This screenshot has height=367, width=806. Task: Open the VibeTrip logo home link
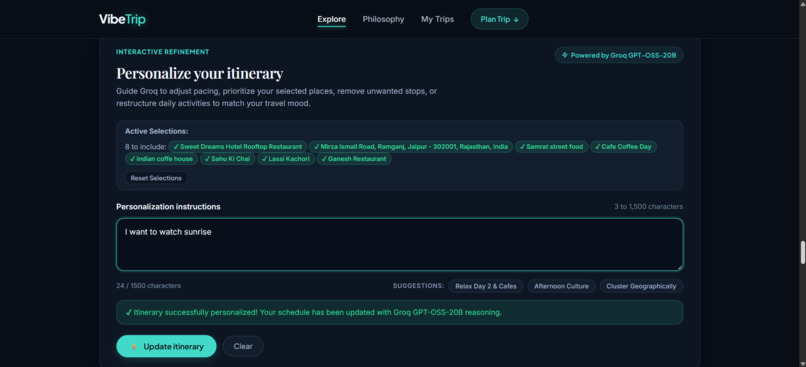point(122,20)
